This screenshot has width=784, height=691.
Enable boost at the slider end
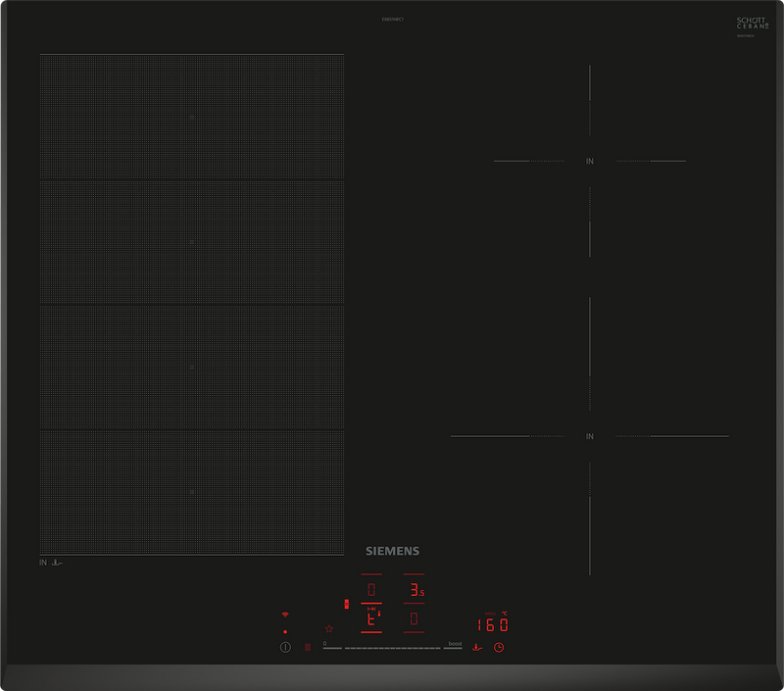[454, 644]
